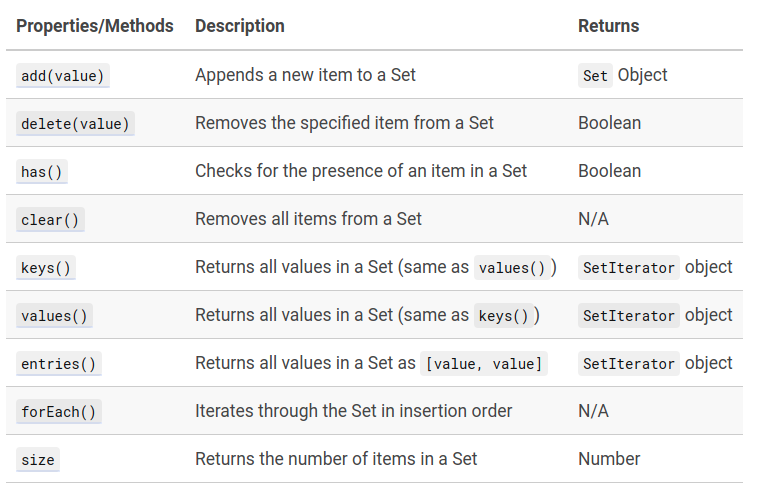761x500 pixels.
Task: Select the entries() method code
Action: tap(58, 364)
